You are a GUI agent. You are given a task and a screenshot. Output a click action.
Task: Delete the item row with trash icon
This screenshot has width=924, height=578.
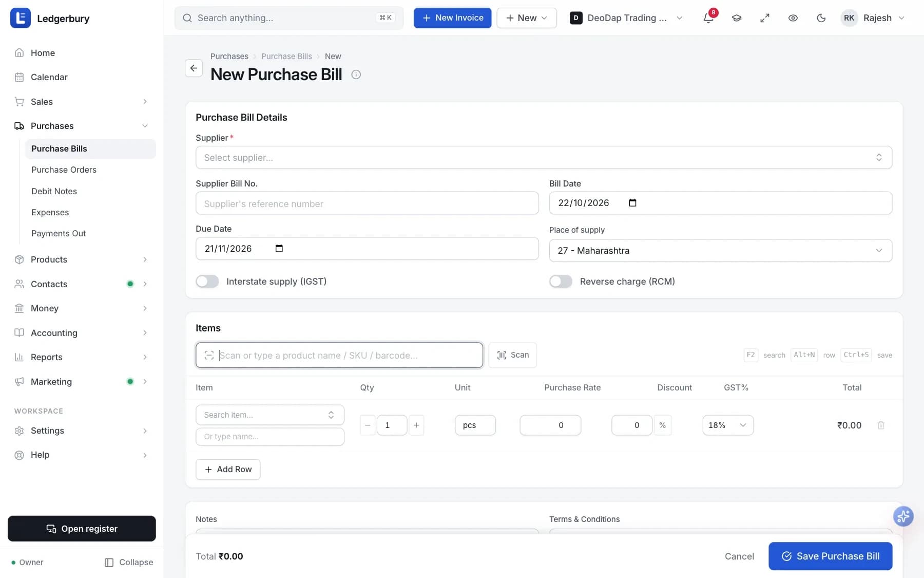point(881,425)
